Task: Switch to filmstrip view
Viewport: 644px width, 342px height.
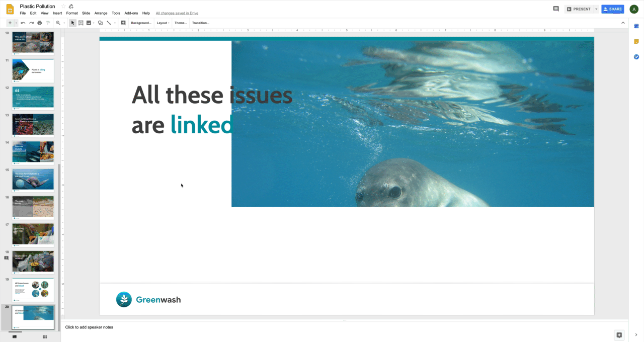Action: (15, 336)
